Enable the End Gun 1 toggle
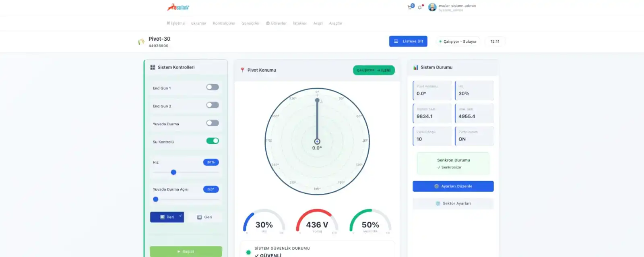This screenshot has height=257, width=644. click(213, 87)
